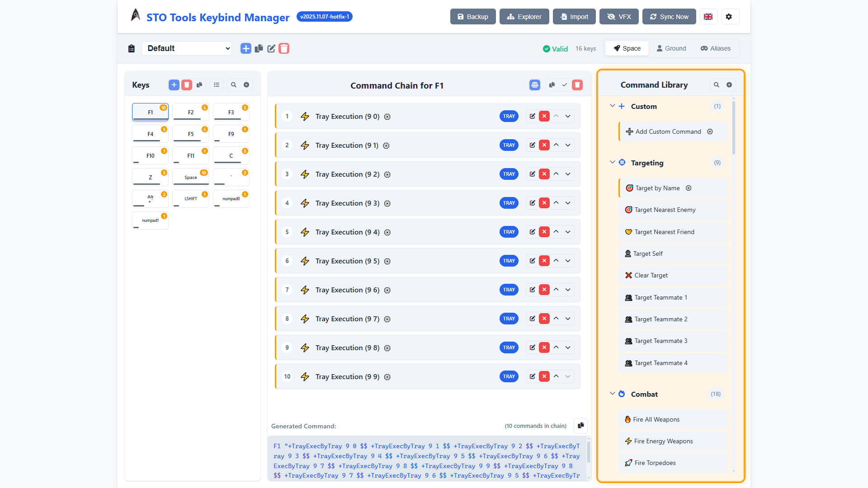Click the scale/balance icon above Command Library
The height and width of the screenshot is (488, 868).
[535, 84]
